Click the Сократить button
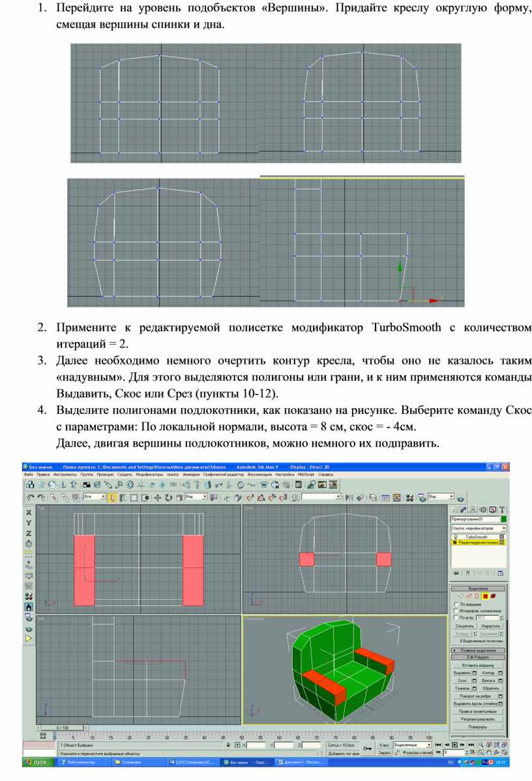This screenshot has height=781, width=532. [x=464, y=626]
